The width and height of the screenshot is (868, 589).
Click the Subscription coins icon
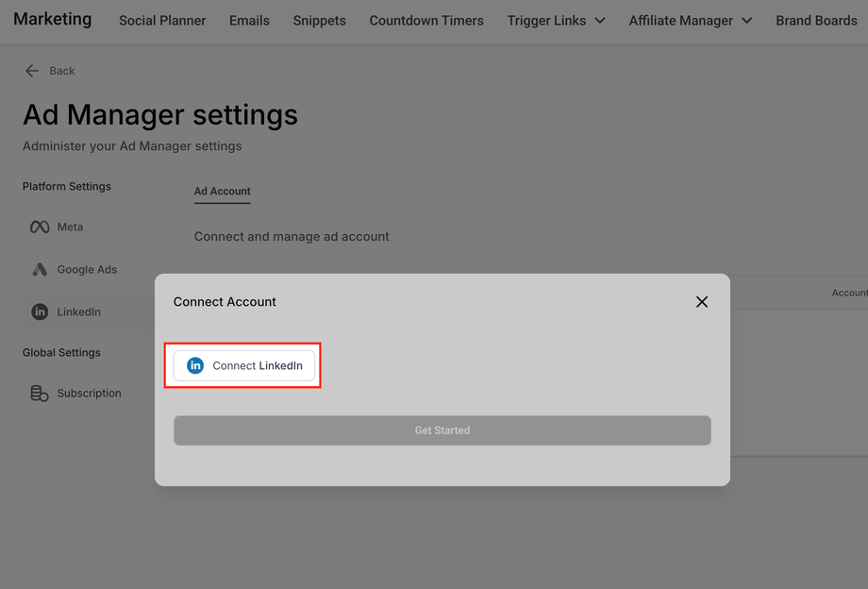[x=40, y=394]
